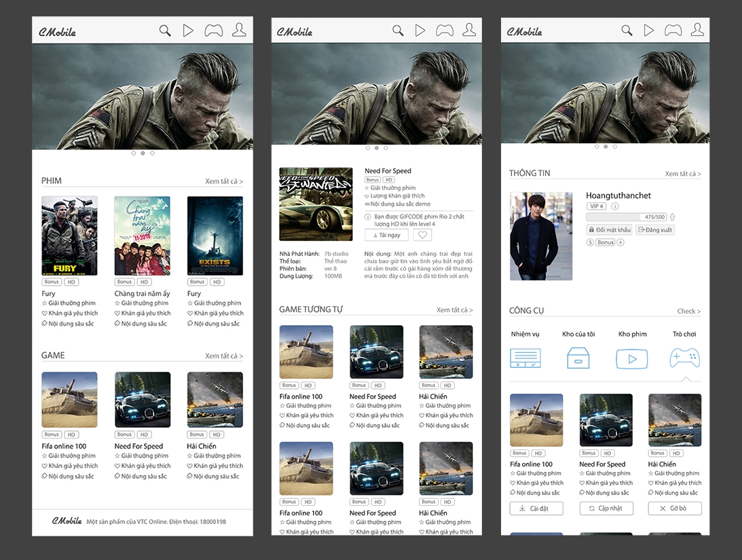Open the EXISTS movie poster thumbnail
This screenshot has width=742, height=560.
pyautogui.click(x=215, y=236)
